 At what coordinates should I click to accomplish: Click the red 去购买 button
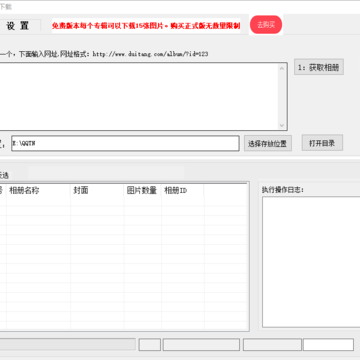click(266, 25)
